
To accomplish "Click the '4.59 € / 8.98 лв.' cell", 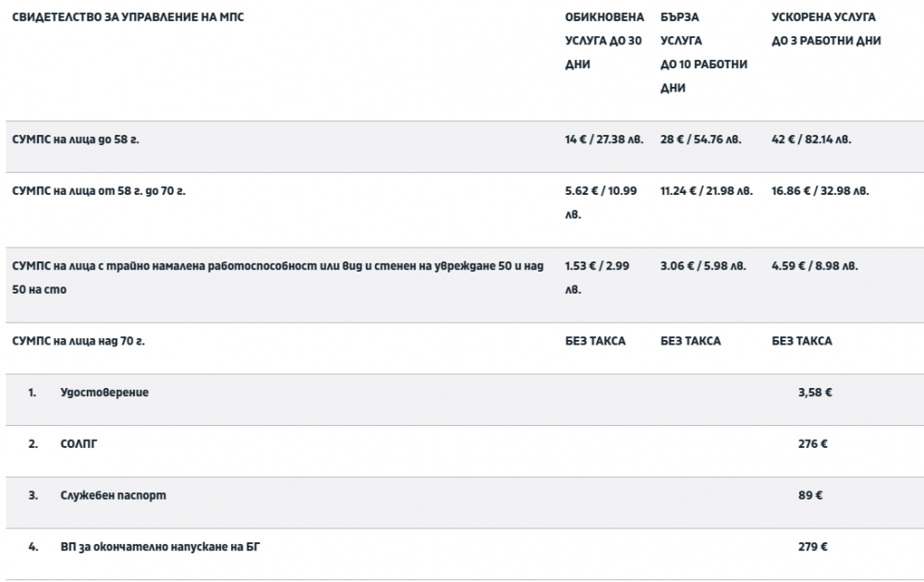I will pos(814,266).
